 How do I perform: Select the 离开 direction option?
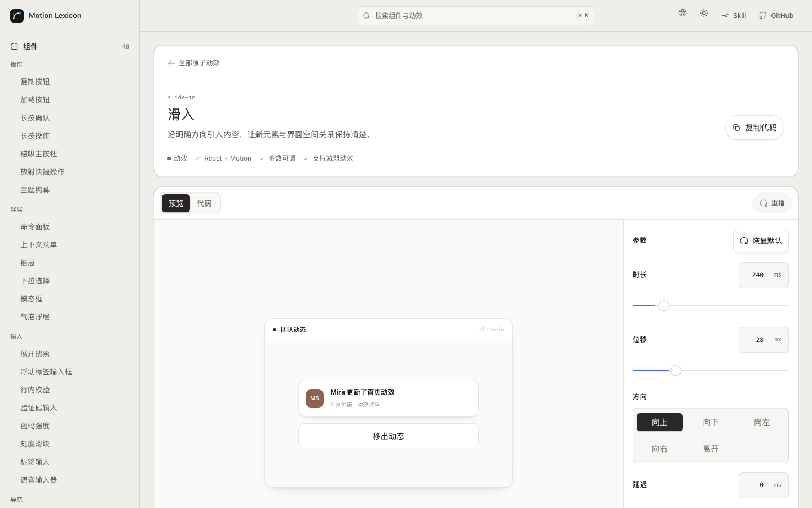(x=710, y=449)
